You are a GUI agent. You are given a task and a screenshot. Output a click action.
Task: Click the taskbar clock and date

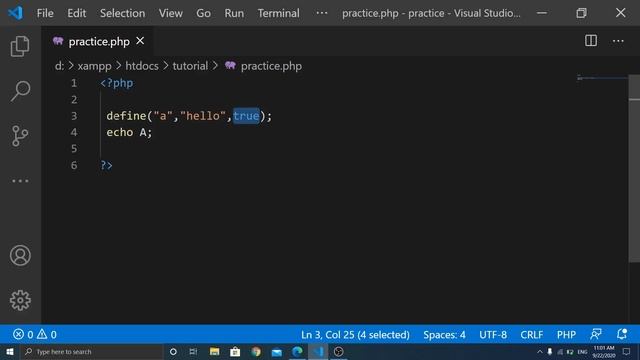tap(604, 351)
